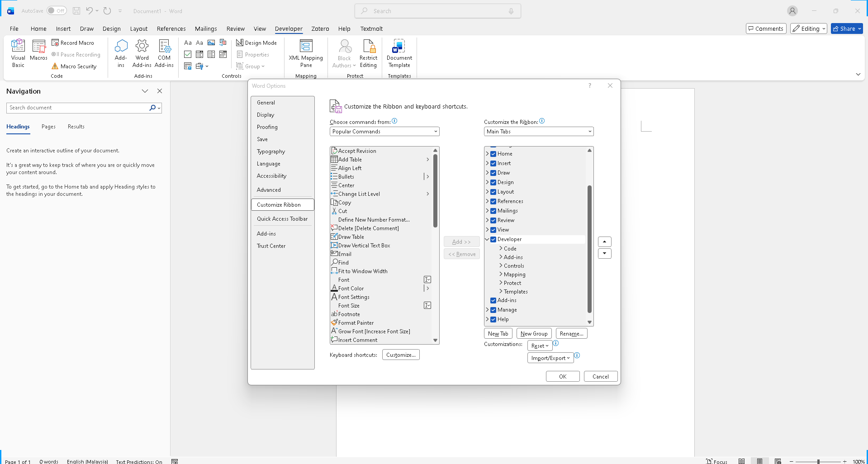Image resolution: width=868 pixels, height=464 pixels.
Task: Select Quick Access Toolbar options category
Action: 282,219
